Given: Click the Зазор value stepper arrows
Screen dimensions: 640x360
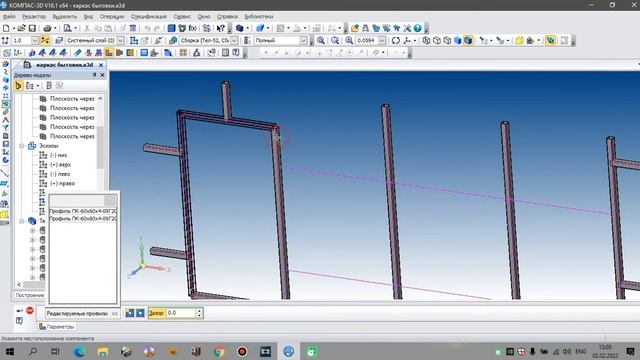Looking at the screenshot, I should [x=199, y=313].
